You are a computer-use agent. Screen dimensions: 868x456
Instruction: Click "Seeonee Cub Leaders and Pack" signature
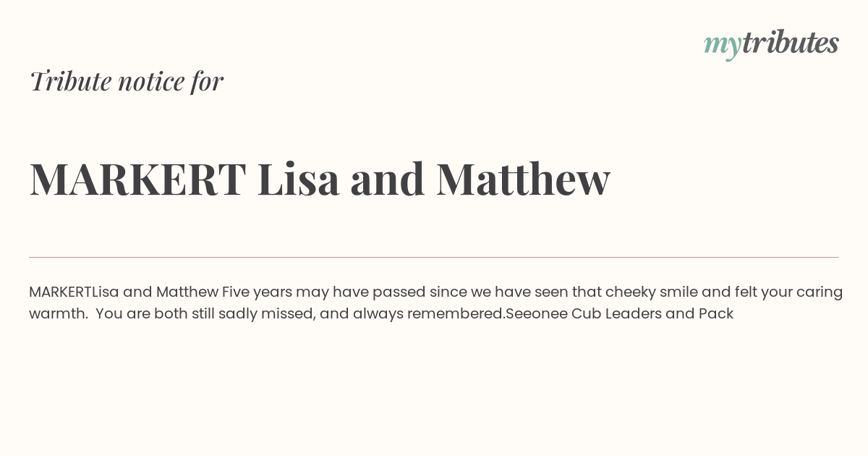pyautogui.click(x=620, y=314)
